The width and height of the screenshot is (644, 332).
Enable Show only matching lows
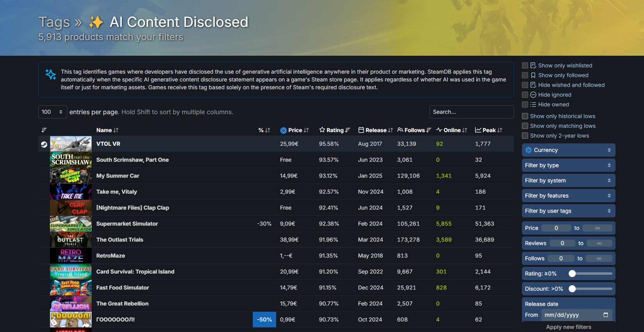click(525, 126)
